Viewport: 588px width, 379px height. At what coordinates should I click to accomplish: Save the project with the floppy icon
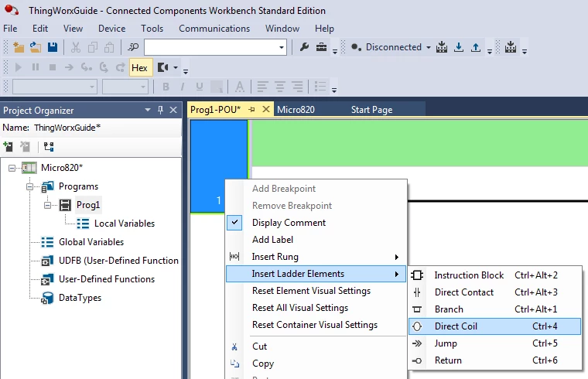(53, 47)
